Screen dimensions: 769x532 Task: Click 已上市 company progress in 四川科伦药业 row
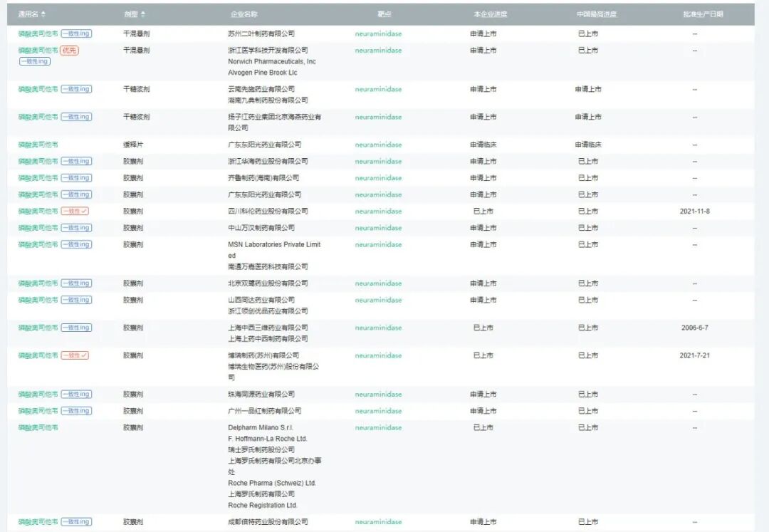coord(483,212)
